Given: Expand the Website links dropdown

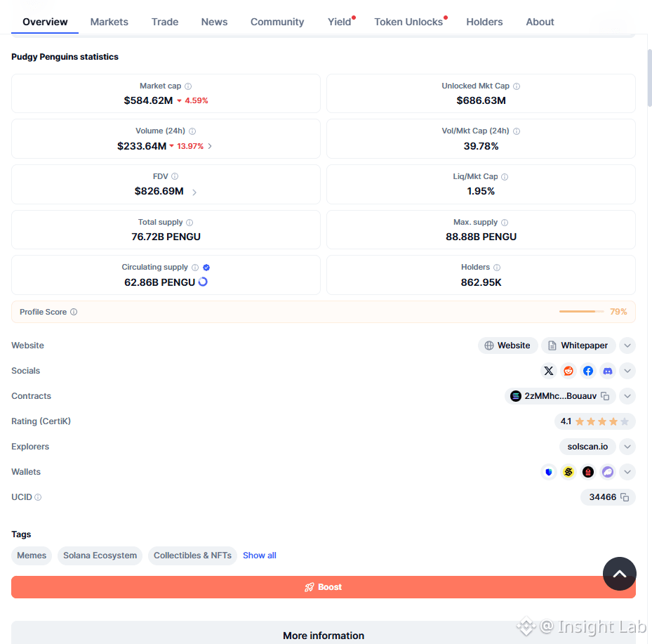Looking at the screenshot, I should tap(627, 346).
